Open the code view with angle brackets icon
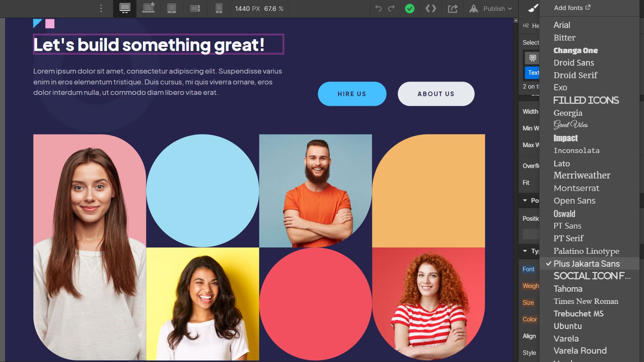Image resolution: width=644 pixels, height=362 pixels. pyautogui.click(x=431, y=8)
